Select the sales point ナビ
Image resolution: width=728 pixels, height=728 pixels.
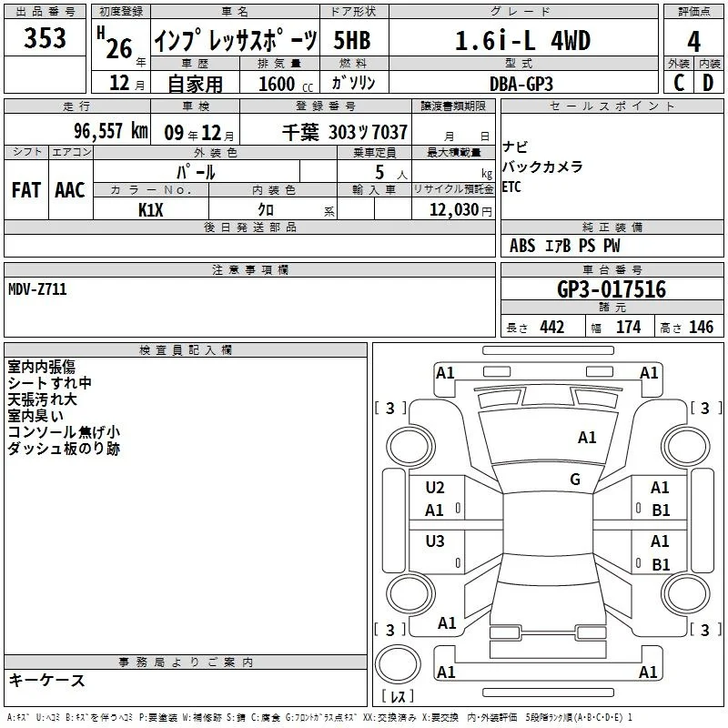(x=515, y=147)
